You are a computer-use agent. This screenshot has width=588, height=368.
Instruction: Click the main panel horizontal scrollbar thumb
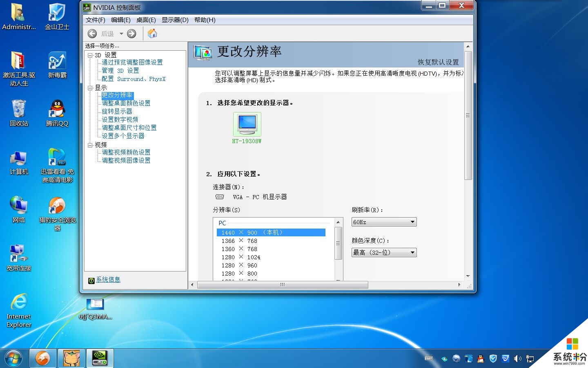(x=283, y=285)
